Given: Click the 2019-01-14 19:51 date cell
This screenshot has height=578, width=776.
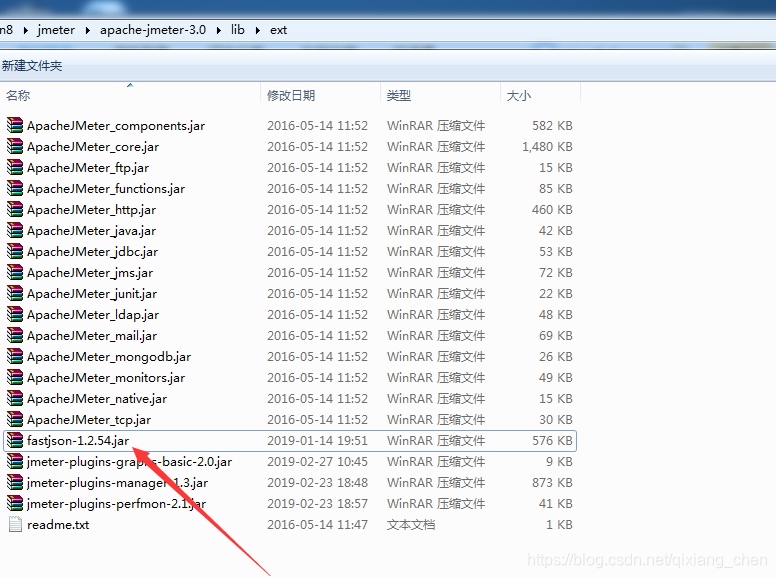Looking at the screenshot, I should pyautogui.click(x=317, y=440).
